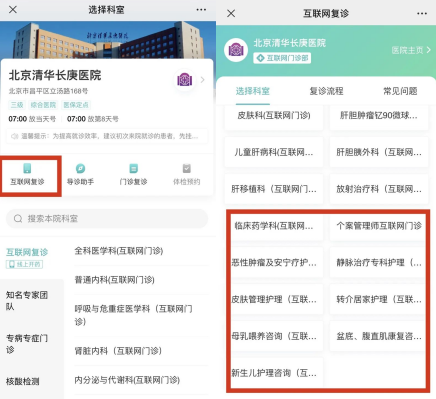Viewport: 436px width, 399px height.
Task: Click the 搜索本院科室 search field
Action: [x=107, y=219]
